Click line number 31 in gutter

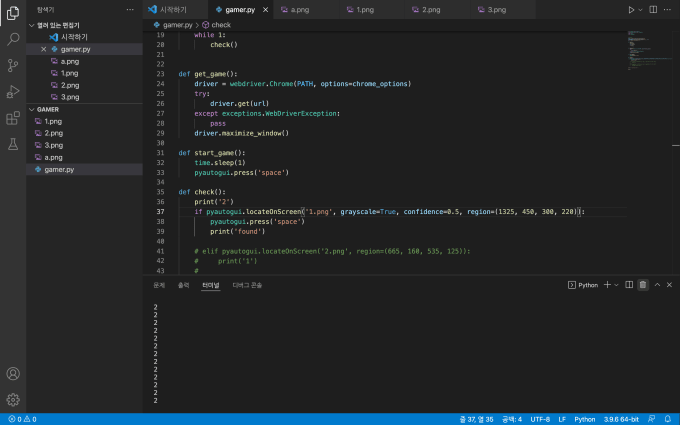click(160, 153)
